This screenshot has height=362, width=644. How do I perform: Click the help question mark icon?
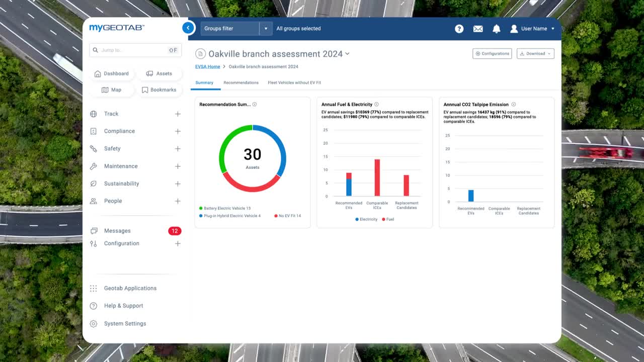tap(459, 29)
